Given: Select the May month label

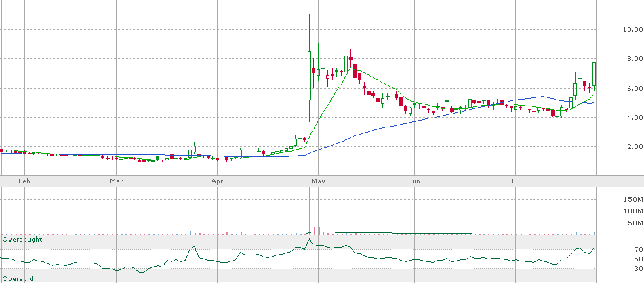Looking at the screenshot, I should [319, 181].
